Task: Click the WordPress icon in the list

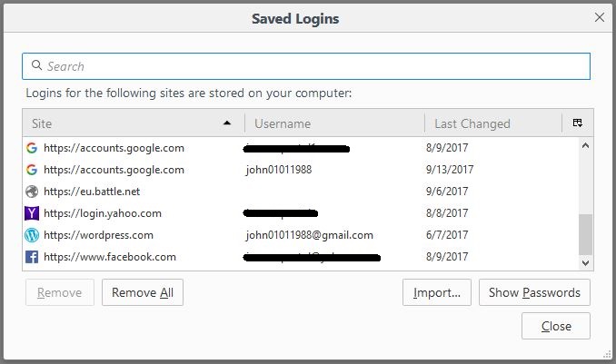Action: 32,235
